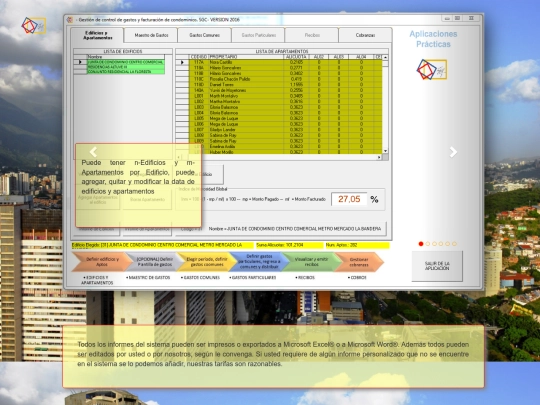540x405 pixels.
Task: Select the second carousel dot
Action: tap(428, 244)
